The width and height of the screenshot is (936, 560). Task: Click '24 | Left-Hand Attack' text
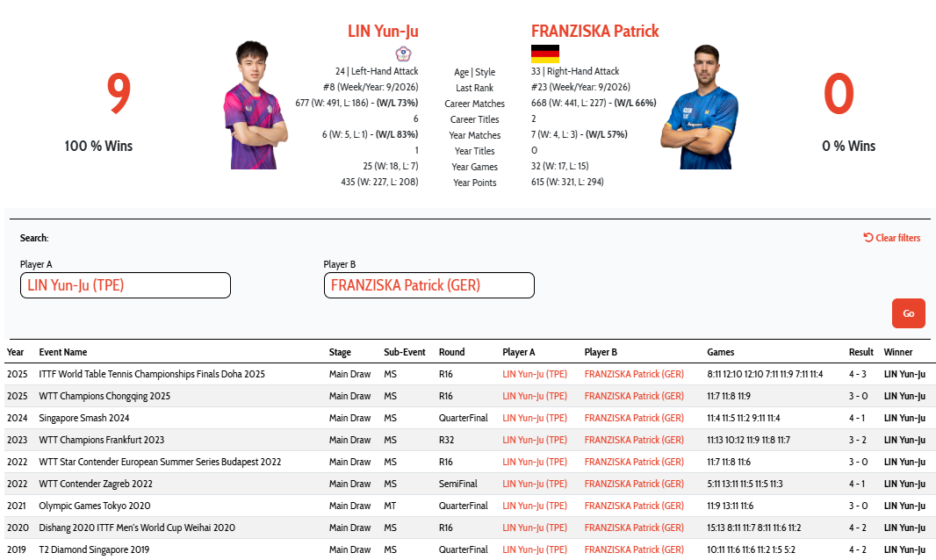377,71
